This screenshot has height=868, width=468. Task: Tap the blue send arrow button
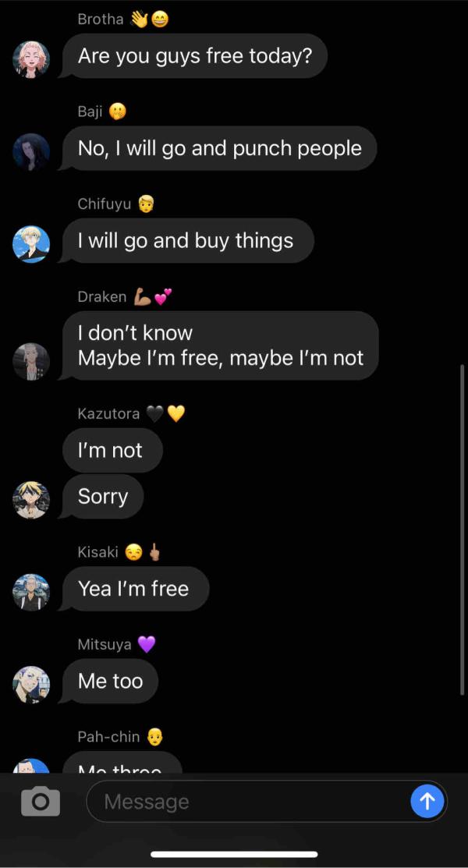click(427, 801)
